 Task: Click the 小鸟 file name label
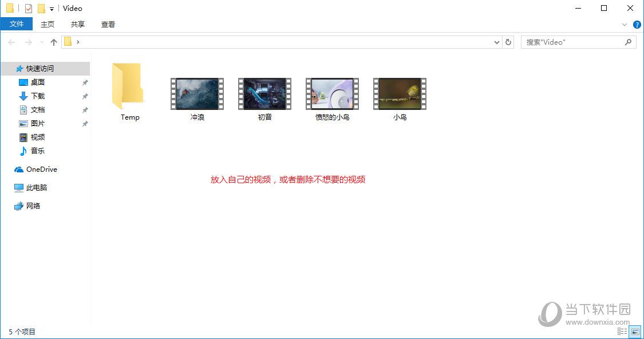point(400,117)
